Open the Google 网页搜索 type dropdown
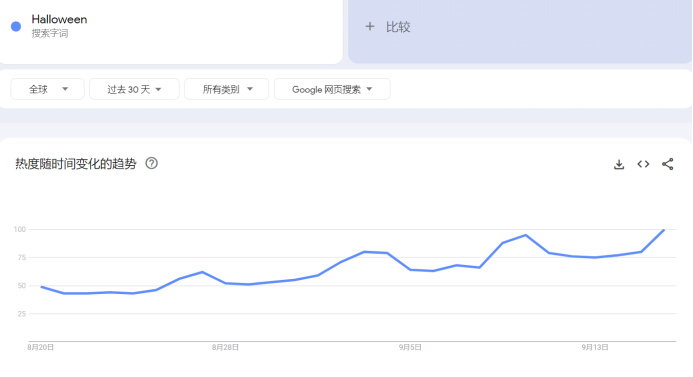Screen dimensions: 693x377 click(332, 89)
